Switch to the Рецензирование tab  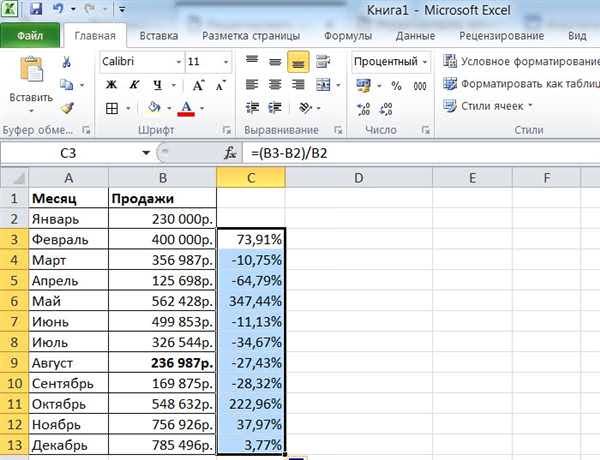[x=501, y=36]
